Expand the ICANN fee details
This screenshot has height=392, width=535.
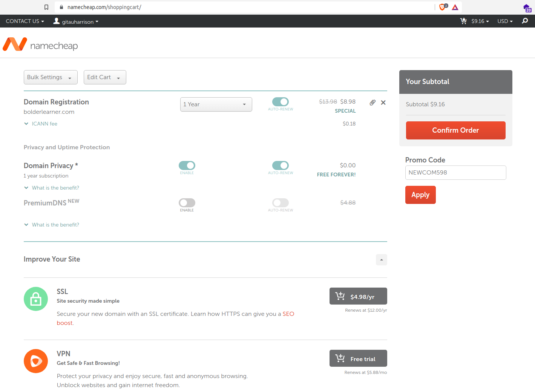pyautogui.click(x=41, y=124)
